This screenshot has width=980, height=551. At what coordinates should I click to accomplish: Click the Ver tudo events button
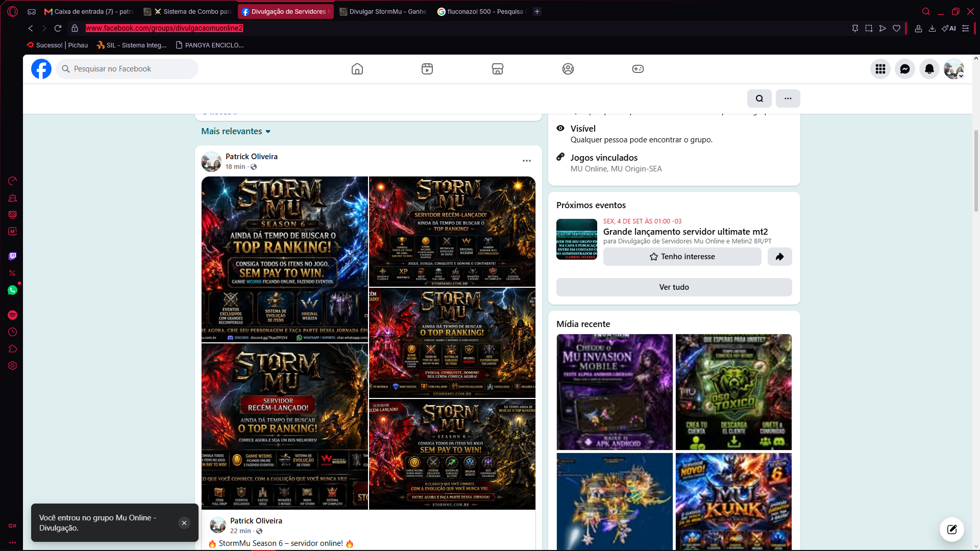pyautogui.click(x=674, y=287)
